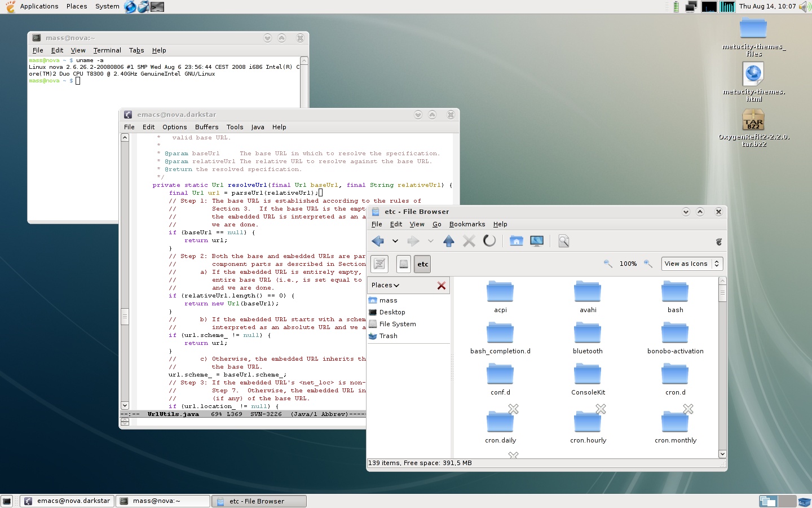Open volume control in system tray
This screenshot has height=508, width=812.
(805, 7)
